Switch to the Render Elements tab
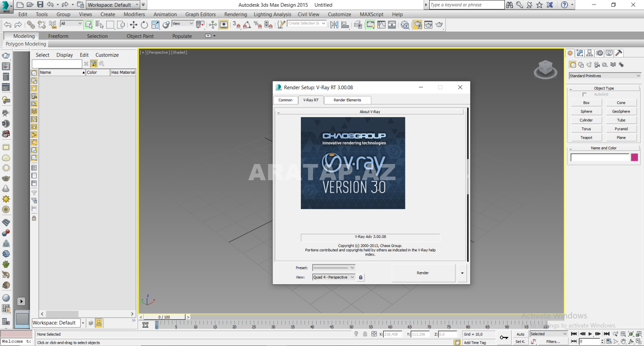Viewport: 644px width, 346px height. pyautogui.click(x=347, y=100)
